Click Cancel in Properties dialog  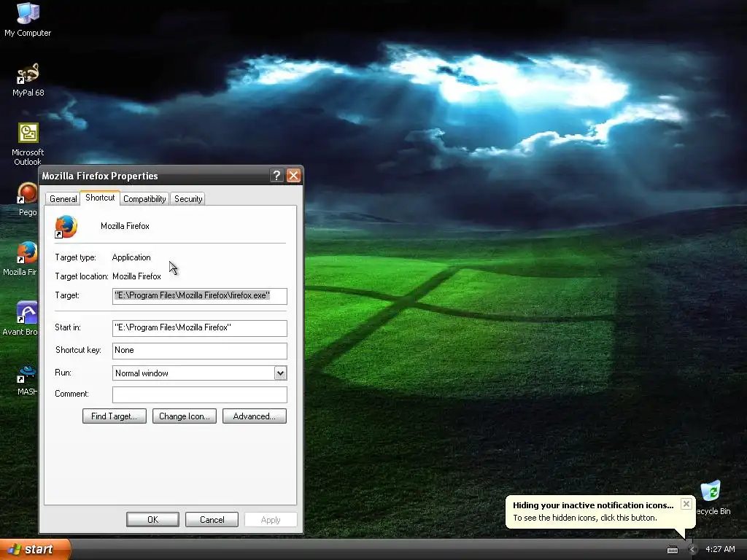tap(212, 519)
